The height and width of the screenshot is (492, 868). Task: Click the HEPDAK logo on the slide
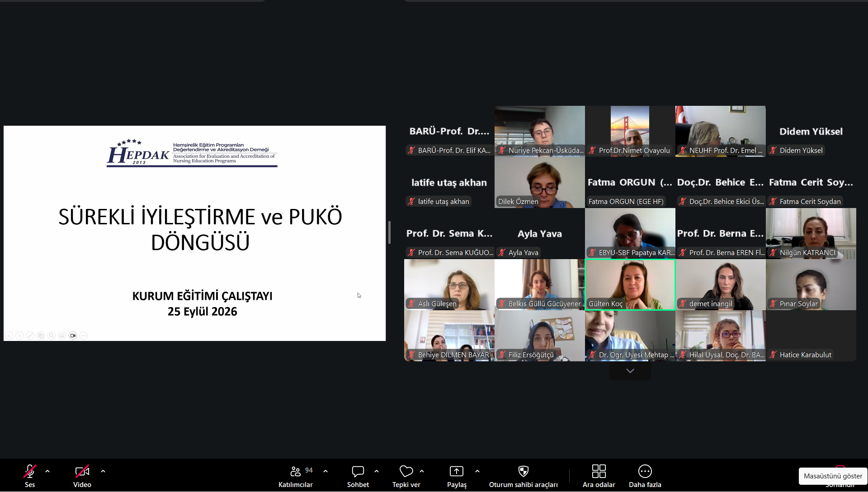(192, 153)
